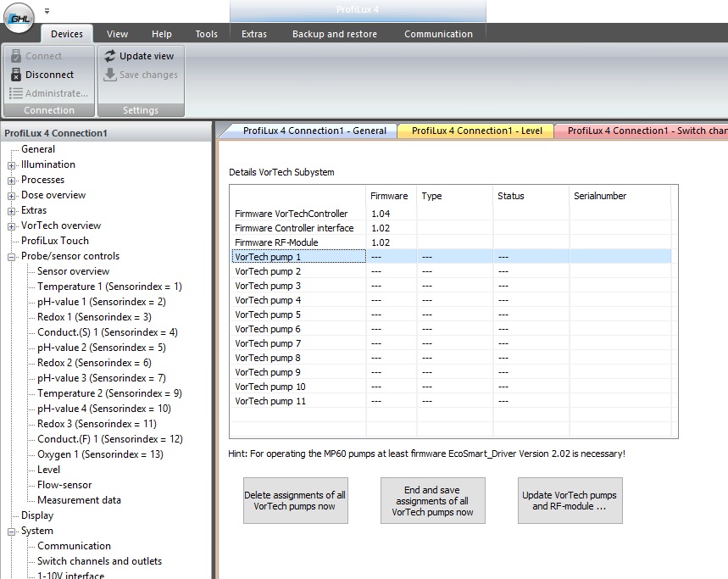Click Update VorTech pumps and RF-module button
The height and width of the screenshot is (579, 728).
(x=570, y=500)
